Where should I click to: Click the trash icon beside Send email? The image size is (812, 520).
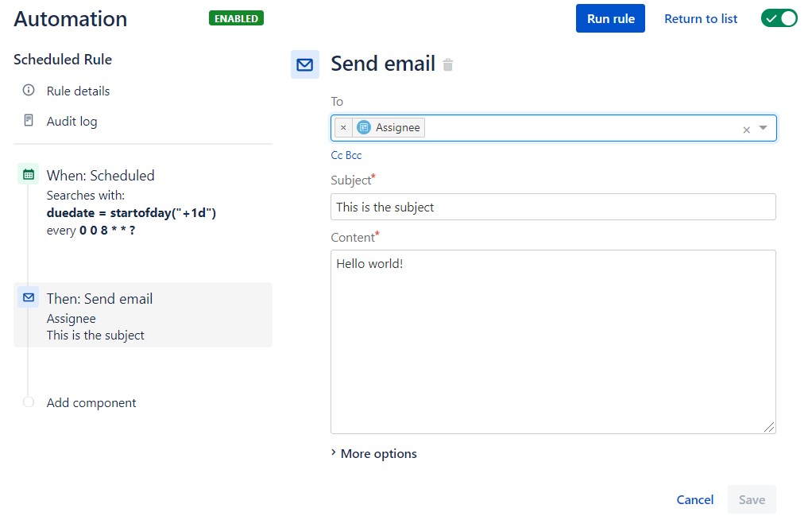[448, 65]
